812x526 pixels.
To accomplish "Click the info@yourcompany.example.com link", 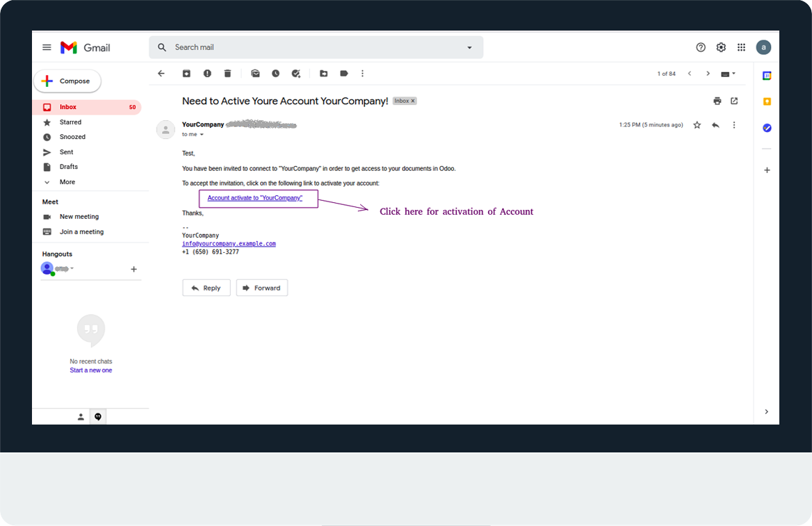I will coord(229,243).
